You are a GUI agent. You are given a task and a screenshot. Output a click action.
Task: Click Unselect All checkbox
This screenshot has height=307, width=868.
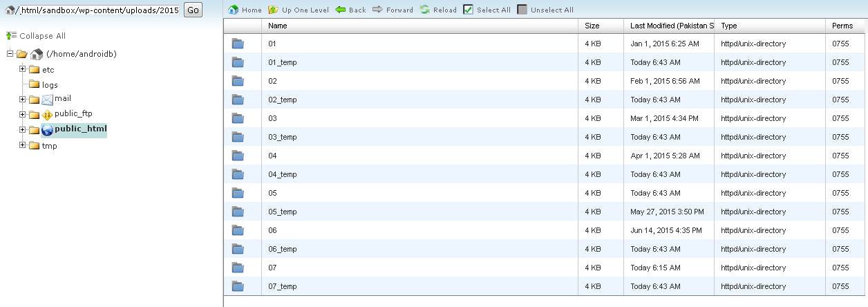point(522,10)
